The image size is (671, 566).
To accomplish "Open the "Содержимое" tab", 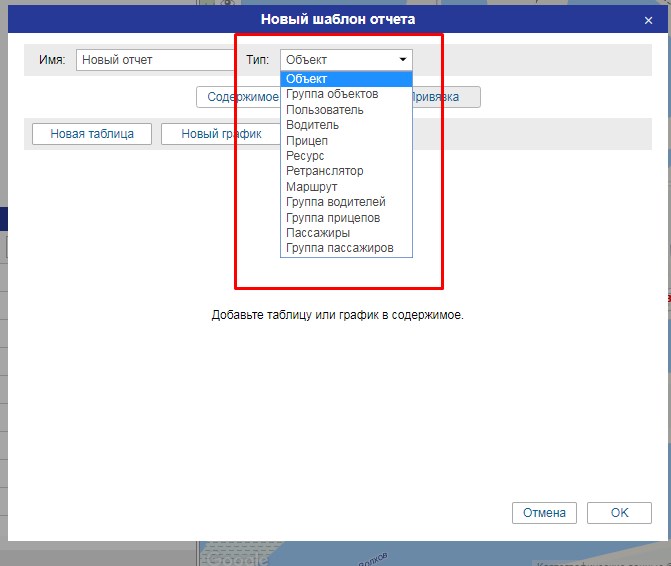I will (240, 97).
